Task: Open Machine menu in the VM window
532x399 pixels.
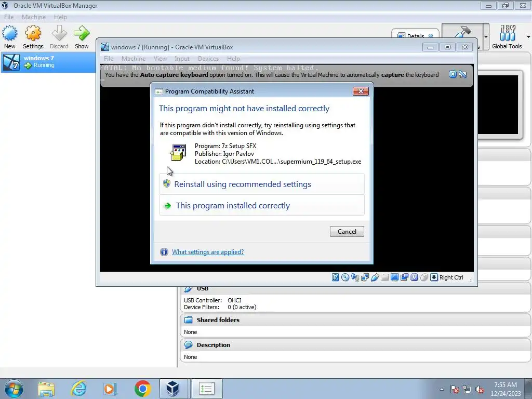Action: pyautogui.click(x=134, y=59)
